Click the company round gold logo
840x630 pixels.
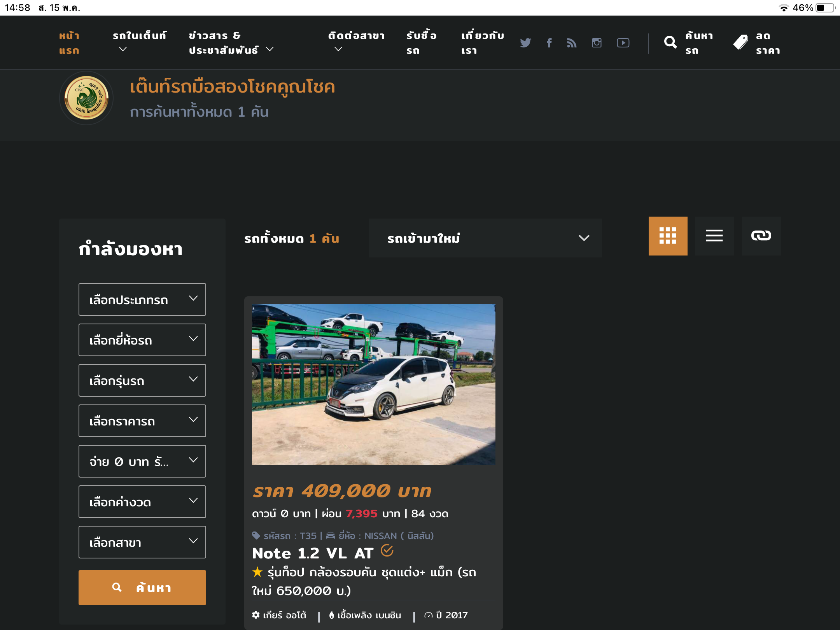pos(86,98)
